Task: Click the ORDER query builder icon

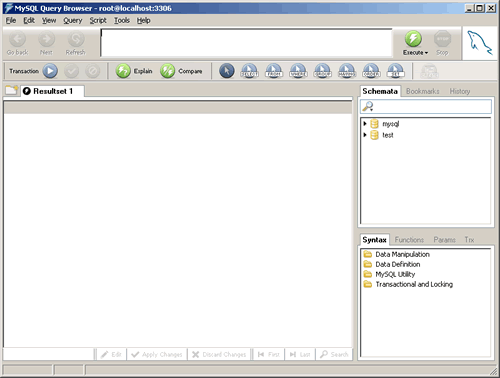Action: [x=371, y=71]
